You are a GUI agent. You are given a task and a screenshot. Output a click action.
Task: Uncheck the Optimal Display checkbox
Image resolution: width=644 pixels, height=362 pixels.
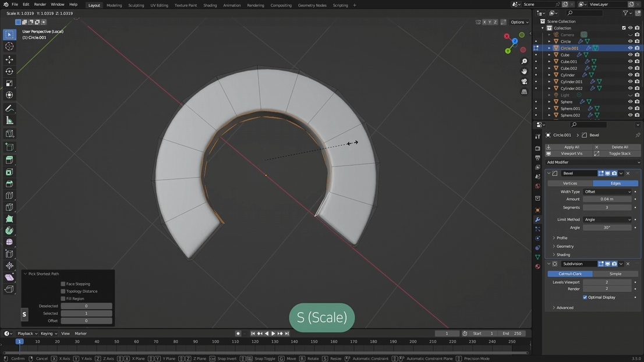[585, 297]
